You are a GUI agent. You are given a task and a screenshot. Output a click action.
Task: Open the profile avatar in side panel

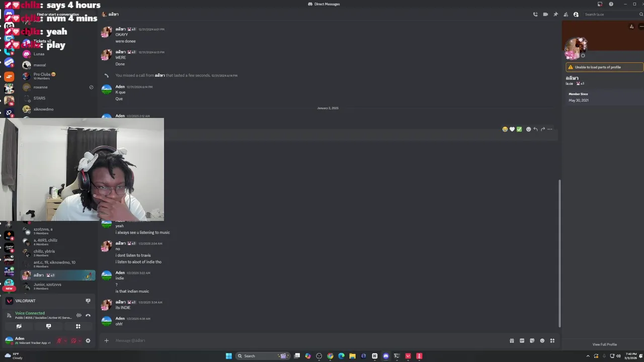click(575, 48)
